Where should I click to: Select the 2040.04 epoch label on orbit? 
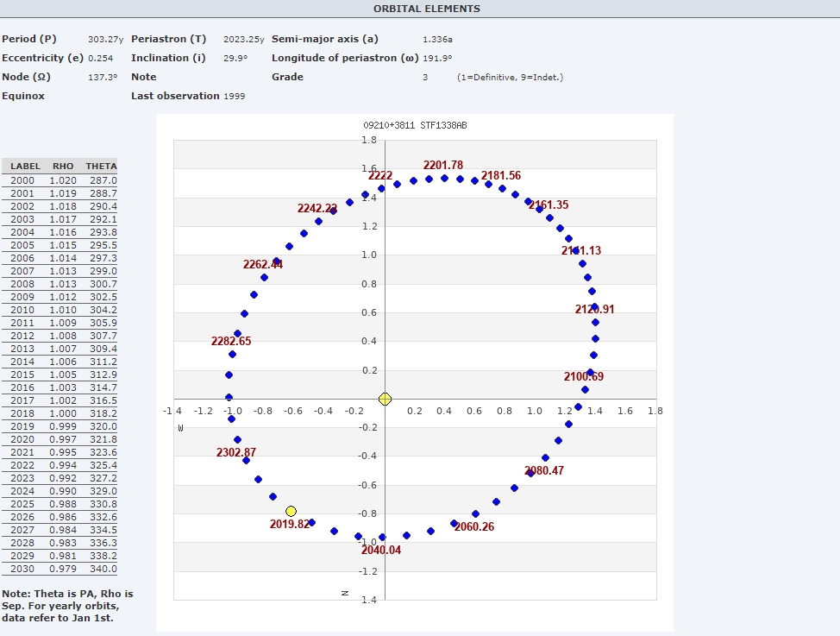point(381,550)
